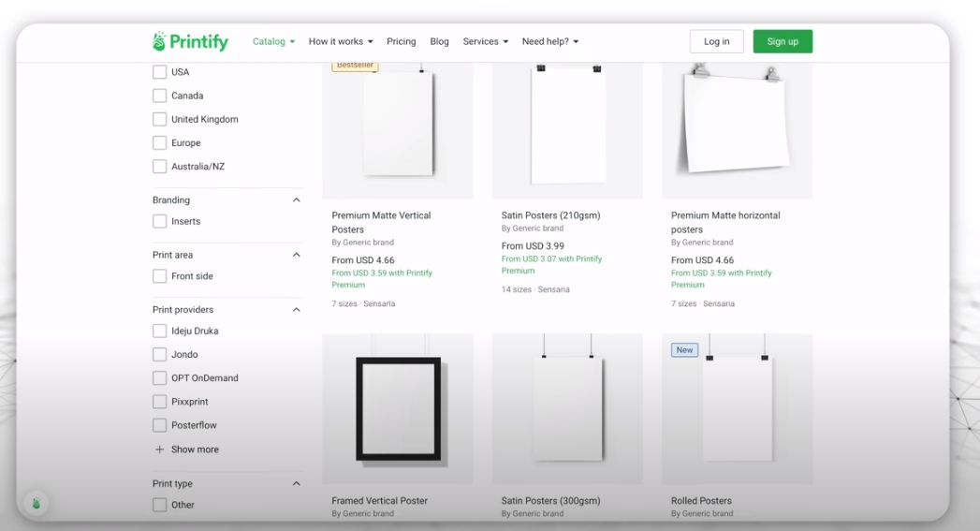Expand the Services dropdown menu
Image resolution: width=980 pixels, height=531 pixels.
tap(485, 41)
